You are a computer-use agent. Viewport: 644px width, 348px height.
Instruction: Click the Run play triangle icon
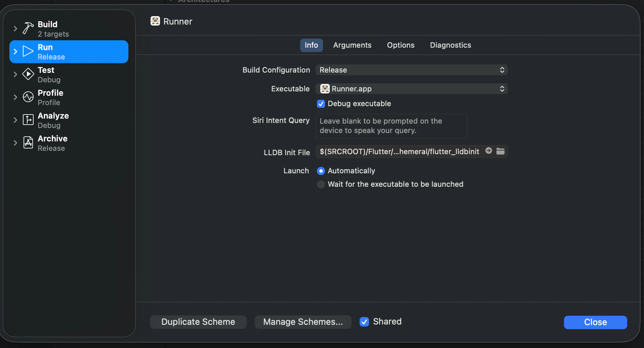(28, 51)
